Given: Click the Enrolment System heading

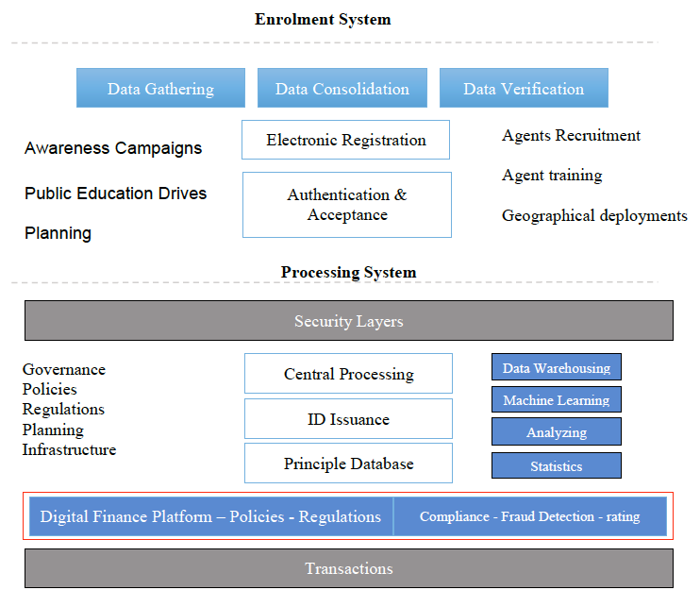Looking at the screenshot, I should point(323,19).
